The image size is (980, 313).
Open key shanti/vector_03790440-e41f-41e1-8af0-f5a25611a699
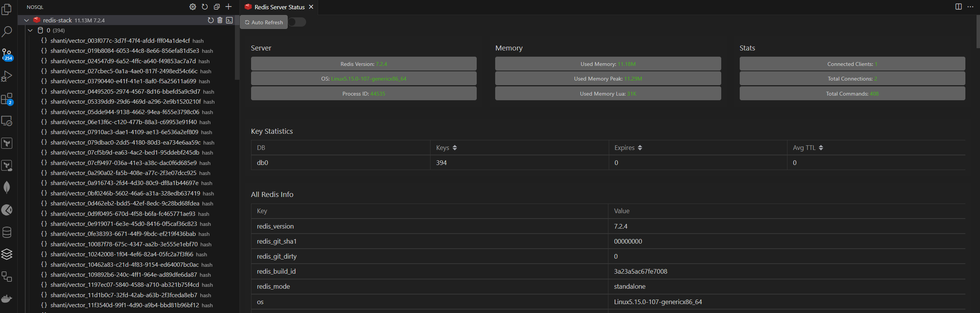coord(123,81)
